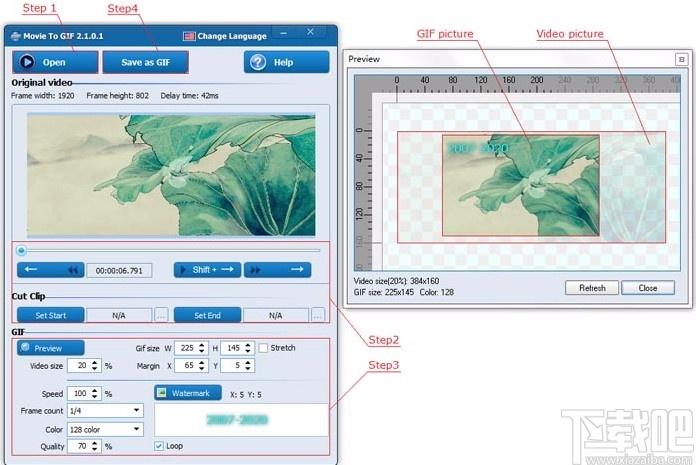Click 'Frame height: 802' text
Screen dimensions: 696x465
click(x=117, y=95)
